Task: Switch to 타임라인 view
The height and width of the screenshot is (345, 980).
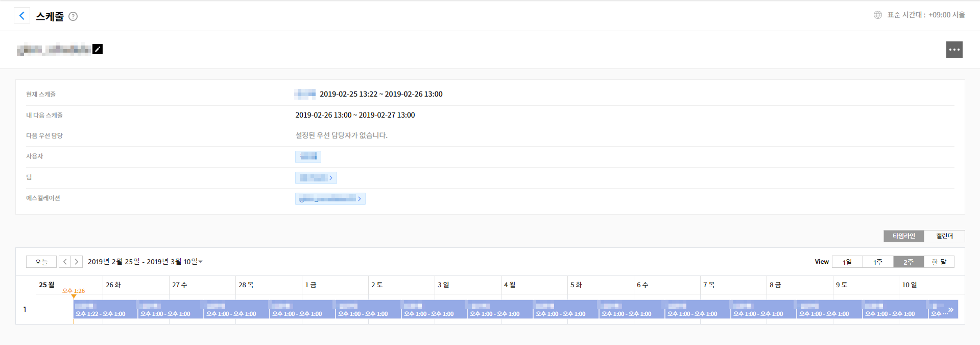Action: [903, 236]
